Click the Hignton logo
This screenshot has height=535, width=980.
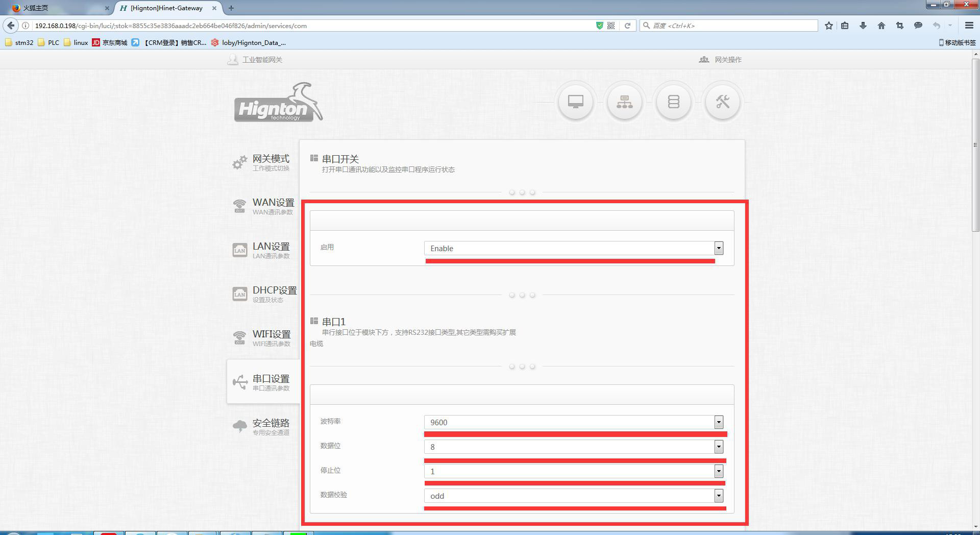tap(278, 104)
